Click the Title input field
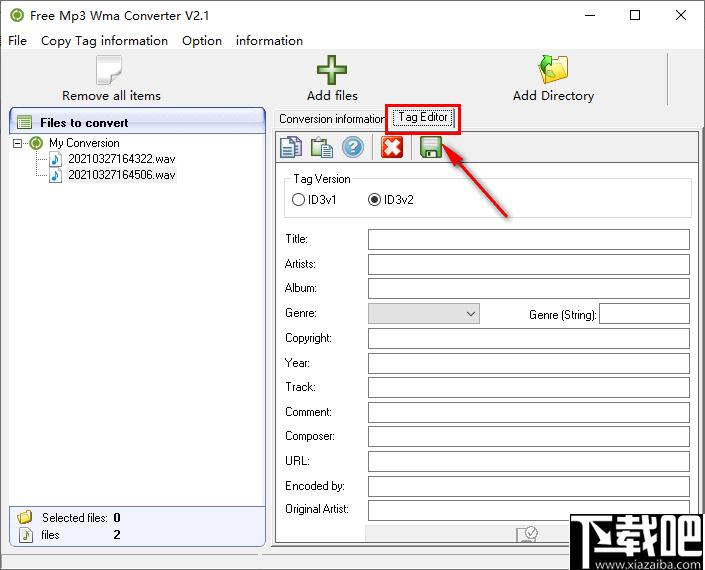The width and height of the screenshot is (705, 570). [528, 240]
